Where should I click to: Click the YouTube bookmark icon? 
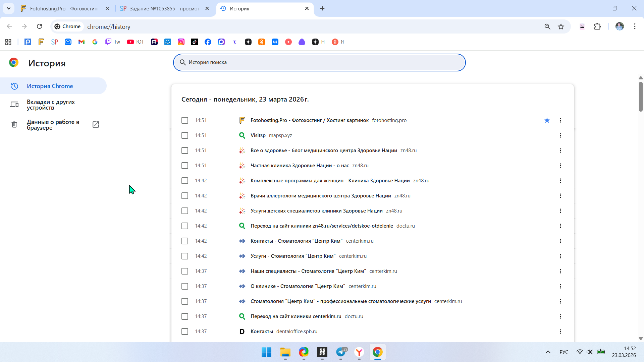tap(130, 42)
